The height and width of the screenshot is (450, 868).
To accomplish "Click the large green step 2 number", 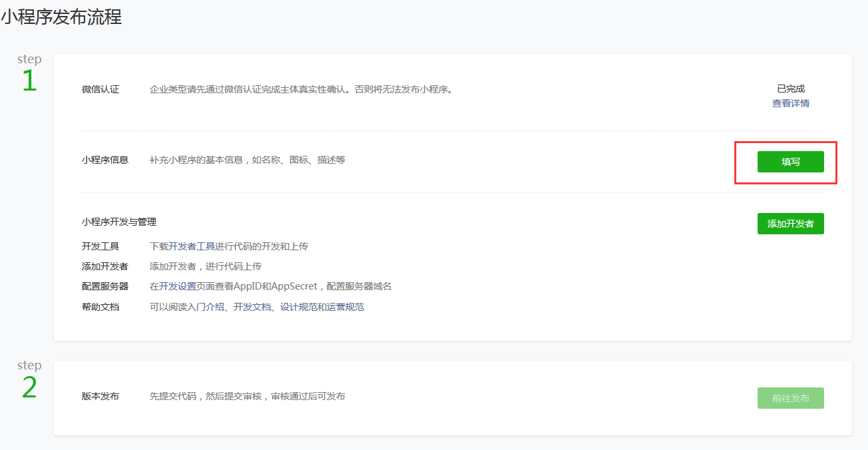I will click(29, 387).
